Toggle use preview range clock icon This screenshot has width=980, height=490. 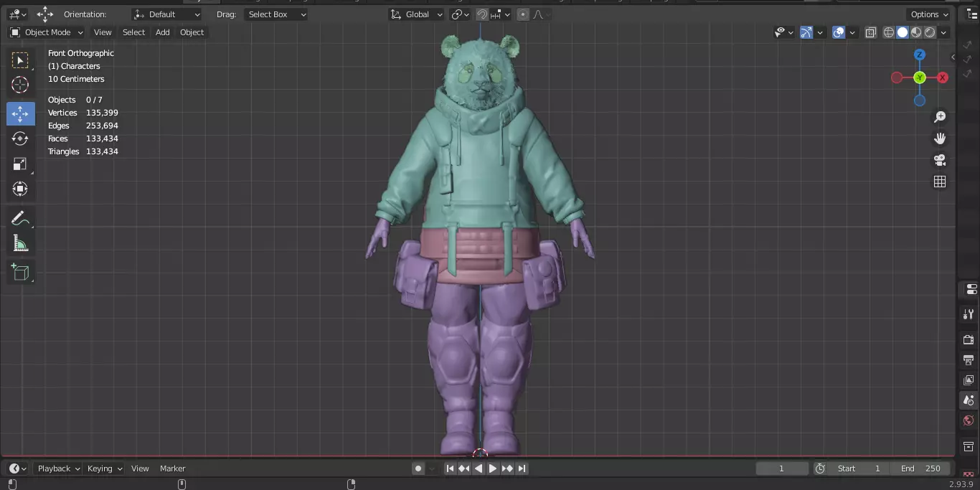pos(821,468)
